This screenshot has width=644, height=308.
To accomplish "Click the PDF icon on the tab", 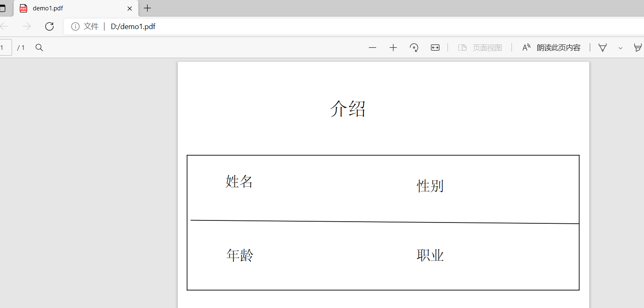I will (x=24, y=8).
